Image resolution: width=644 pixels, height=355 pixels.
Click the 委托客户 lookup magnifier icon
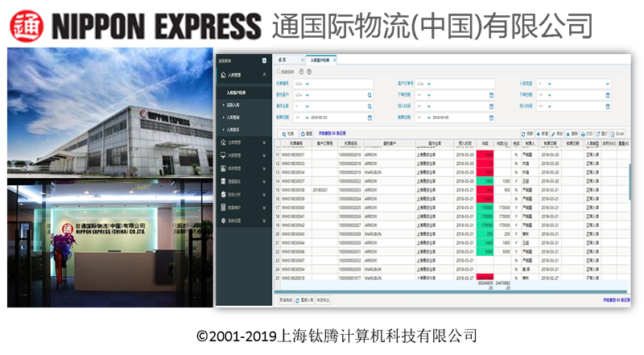tap(369, 95)
